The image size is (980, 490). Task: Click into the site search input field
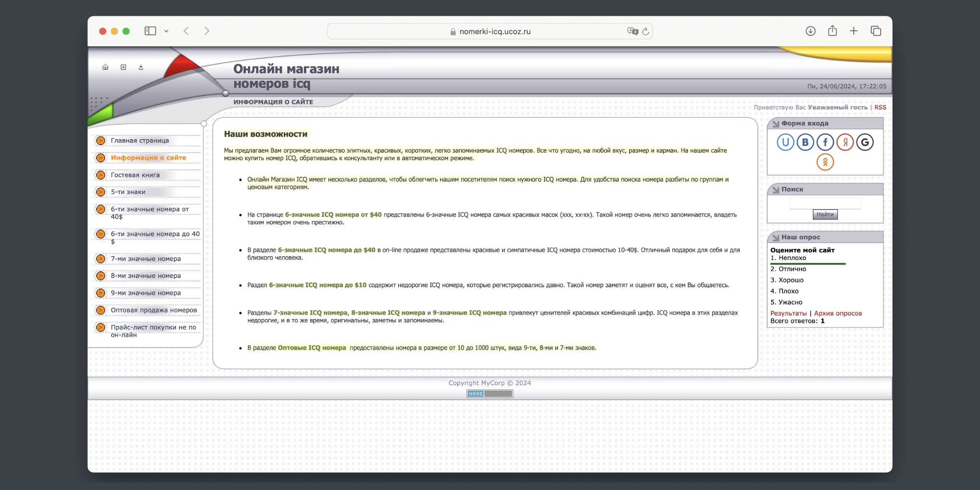pos(825,203)
